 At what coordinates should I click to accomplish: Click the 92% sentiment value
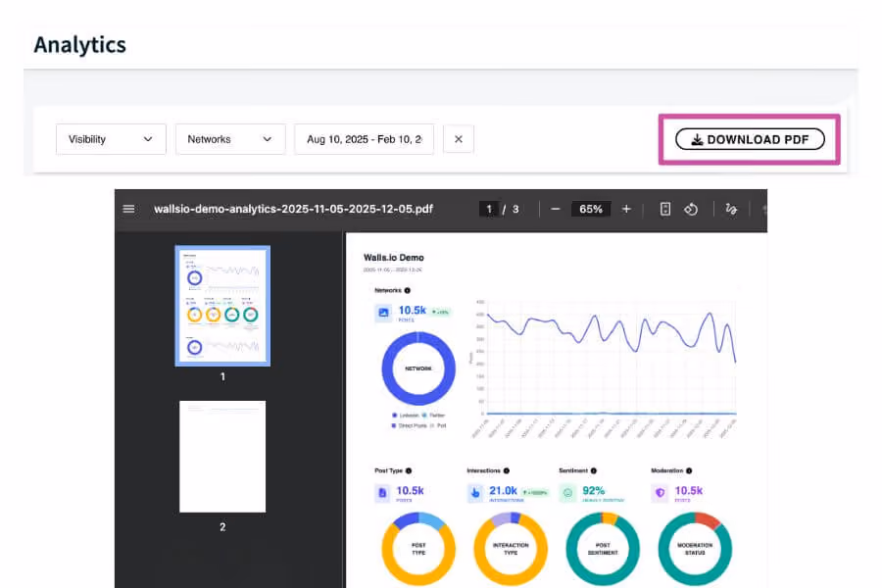click(594, 491)
